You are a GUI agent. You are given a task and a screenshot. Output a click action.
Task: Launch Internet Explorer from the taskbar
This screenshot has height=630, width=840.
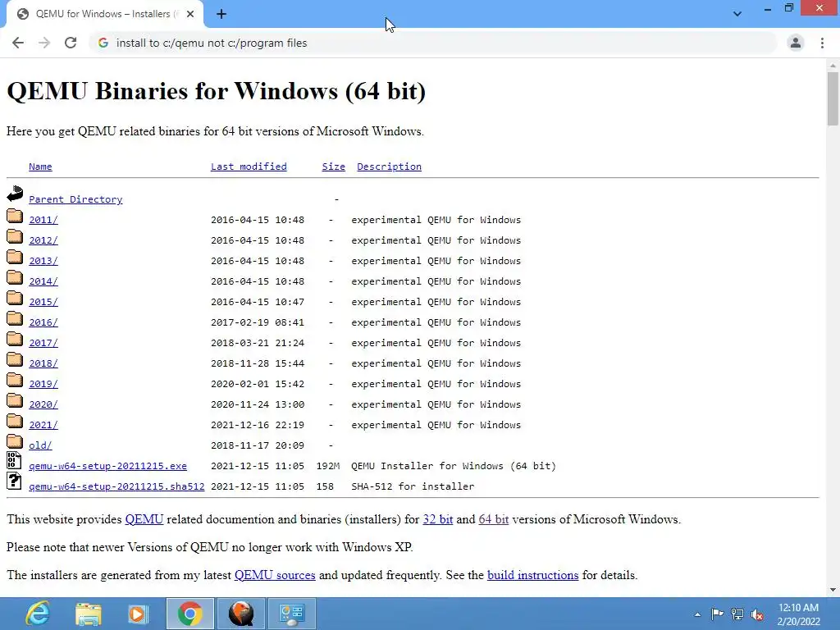click(x=38, y=614)
